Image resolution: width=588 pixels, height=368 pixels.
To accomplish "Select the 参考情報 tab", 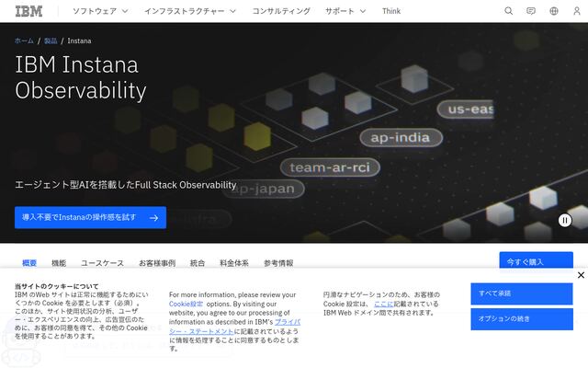I will (278, 263).
